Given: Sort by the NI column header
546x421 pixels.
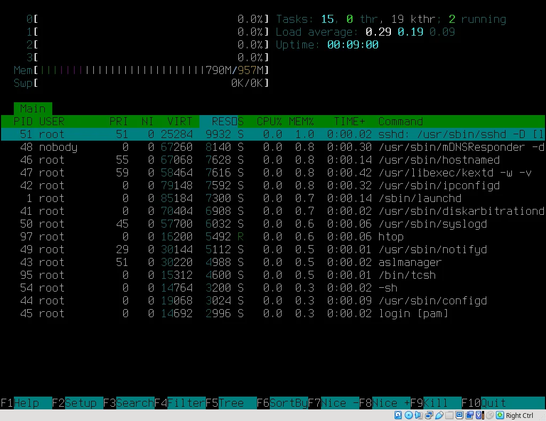Looking at the screenshot, I should pyautogui.click(x=147, y=122).
